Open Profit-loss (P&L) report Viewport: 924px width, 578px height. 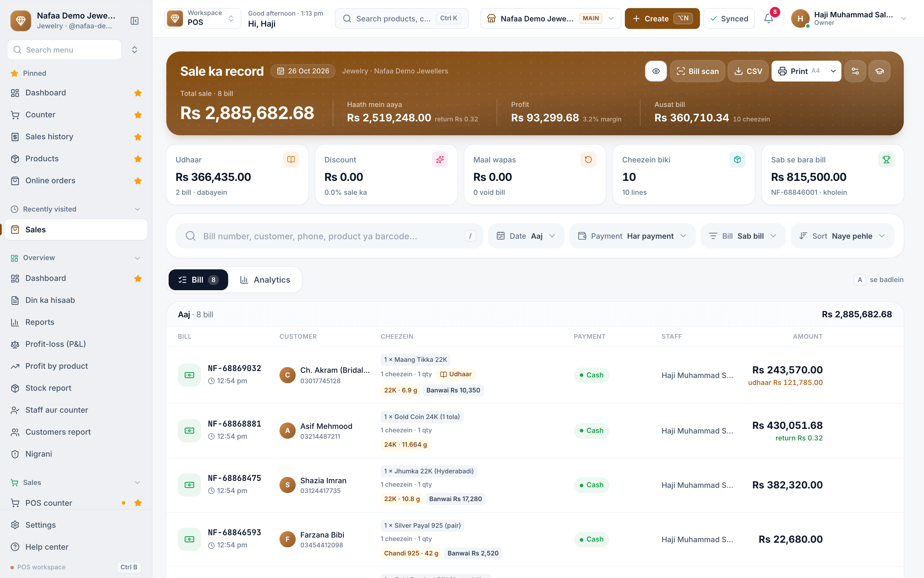point(76,344)
